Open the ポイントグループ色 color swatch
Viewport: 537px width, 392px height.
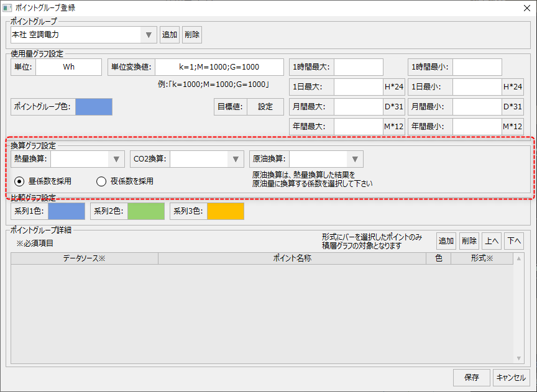94,106
